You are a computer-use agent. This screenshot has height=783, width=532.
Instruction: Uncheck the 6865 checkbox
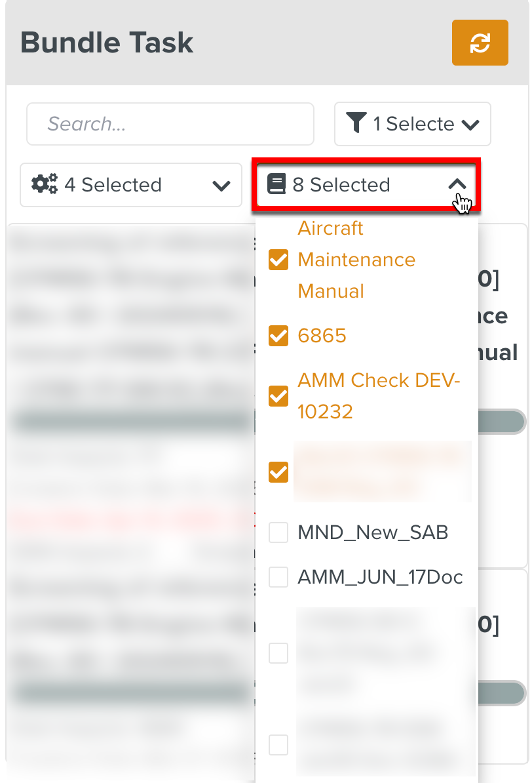[278, 336]
